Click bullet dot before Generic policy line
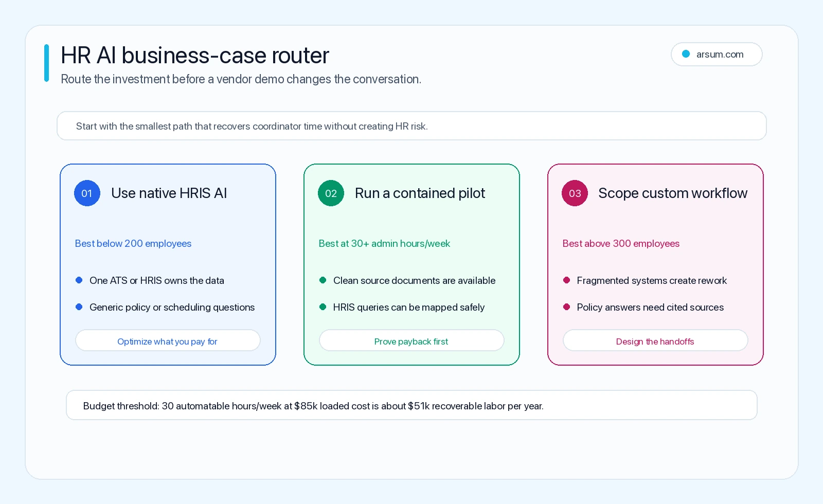Viewport: 823px width, 504px height. (79, 307)
